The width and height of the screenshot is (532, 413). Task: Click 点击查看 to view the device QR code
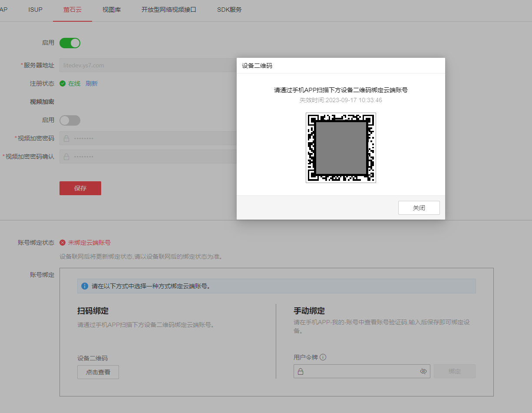[x=98, y=372]
